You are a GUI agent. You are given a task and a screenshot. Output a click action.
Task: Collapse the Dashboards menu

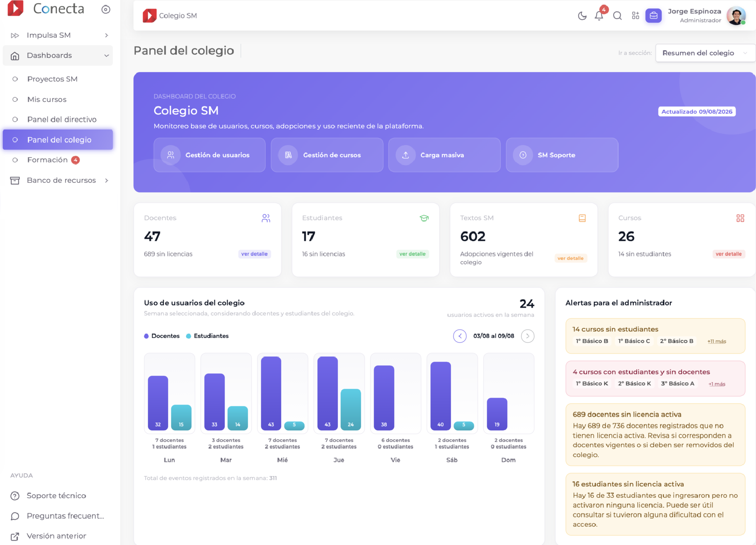(x=58, y=55)
